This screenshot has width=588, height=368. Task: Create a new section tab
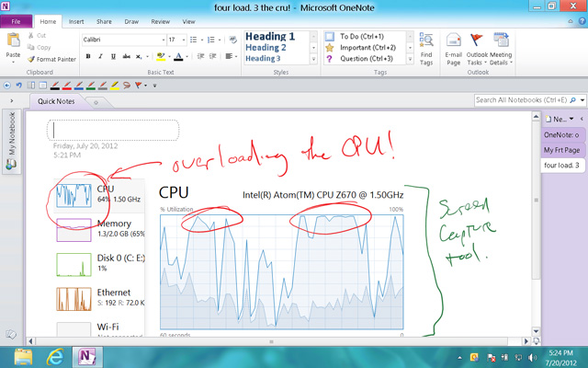(96, 102)
